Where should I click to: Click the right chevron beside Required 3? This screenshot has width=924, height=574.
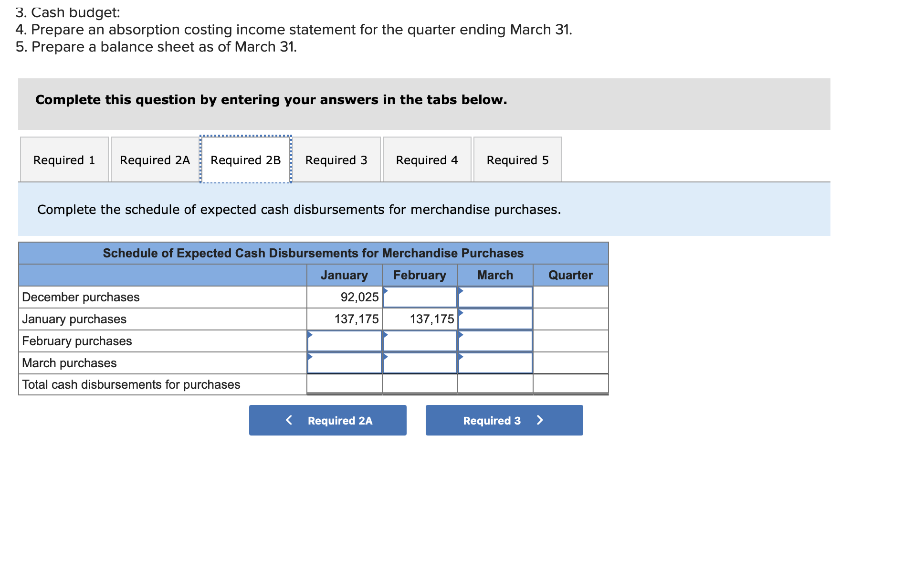tap(540, 420)
